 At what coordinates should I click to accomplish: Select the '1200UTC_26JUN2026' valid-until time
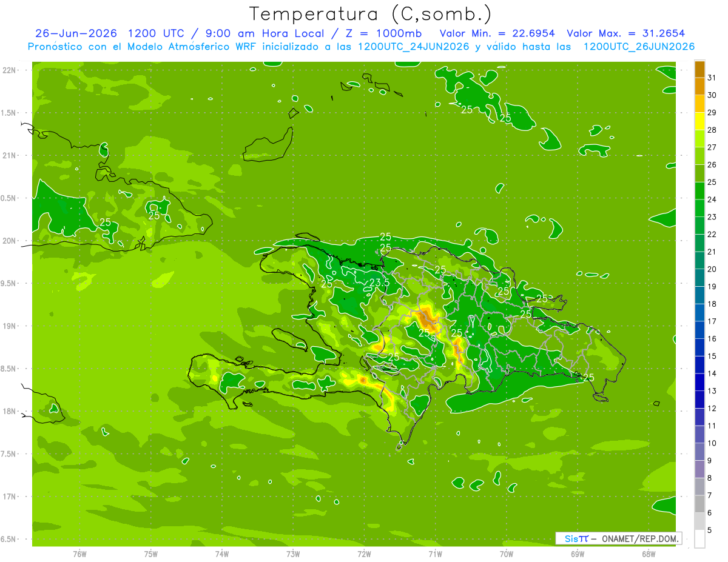click(x=639, y=46)
